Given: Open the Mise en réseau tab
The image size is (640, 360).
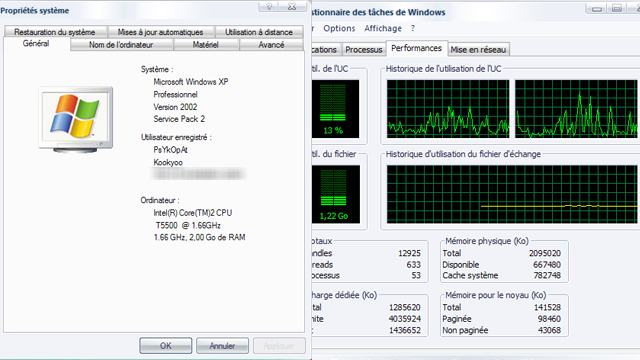Looking at the screenshot, I should (x=478, y=50).
